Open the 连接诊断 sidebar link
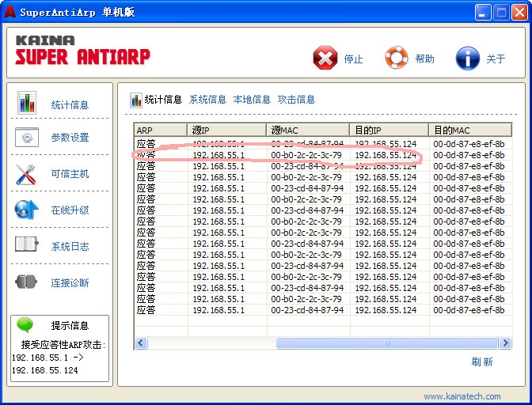532x405 pixels. click(x=70, y=282)
